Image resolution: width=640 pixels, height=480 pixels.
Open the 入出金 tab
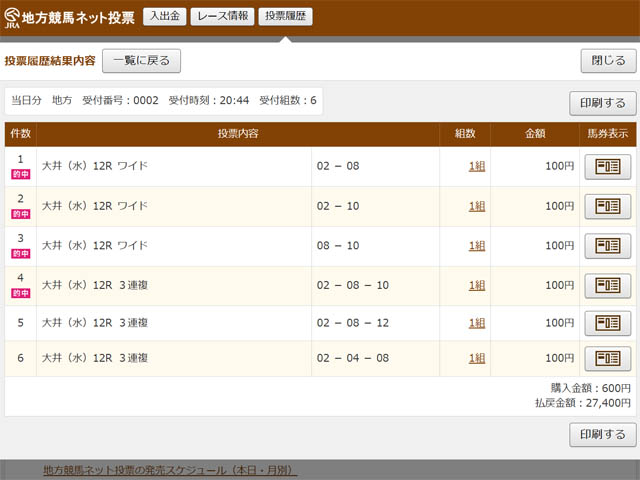tap(164, 16)
